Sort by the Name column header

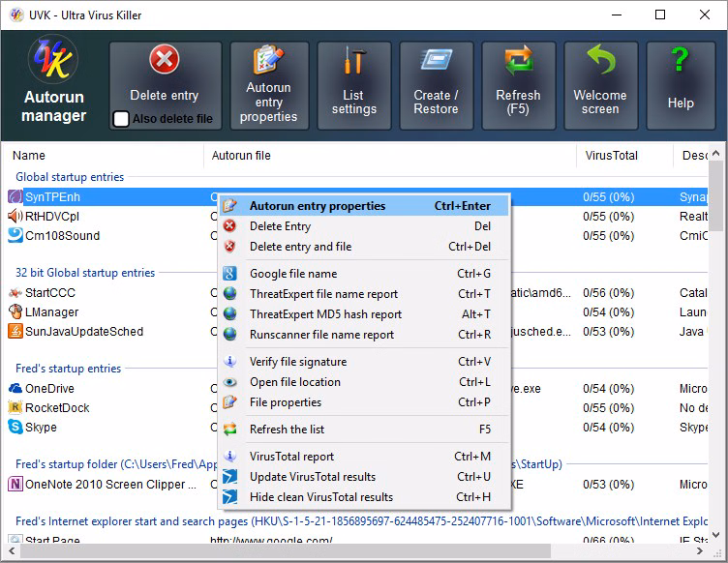point(103,156)
